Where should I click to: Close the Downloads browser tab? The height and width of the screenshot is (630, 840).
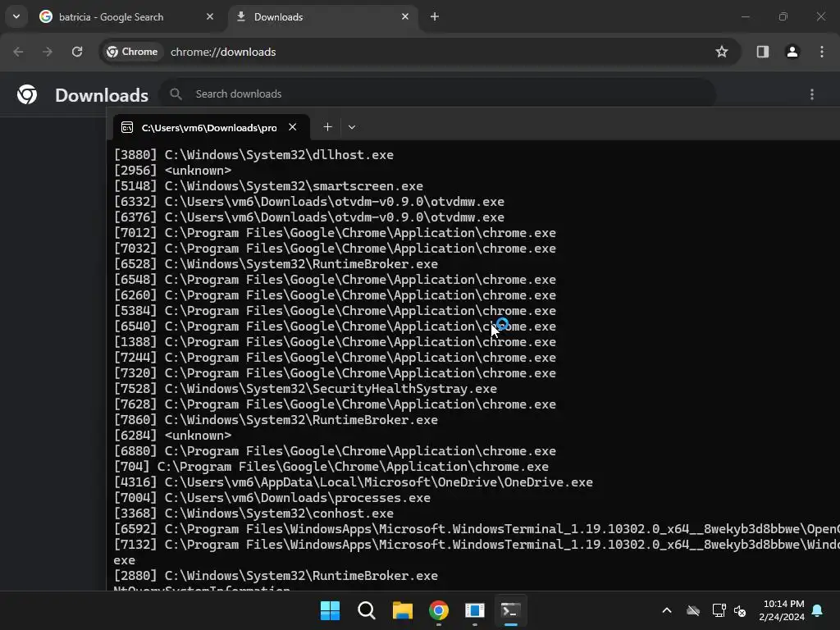[x=405, y=16]
